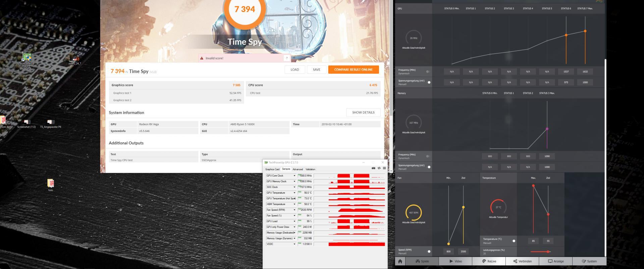Open VDDC sensor dropdown
This screenshot has height=269, width=644.
294,244
